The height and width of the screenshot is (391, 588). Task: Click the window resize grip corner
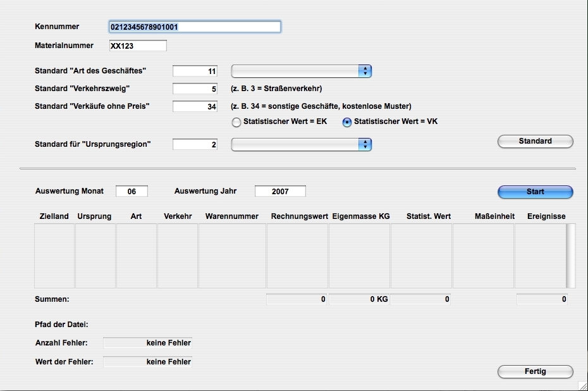click(x=582, y=385)
